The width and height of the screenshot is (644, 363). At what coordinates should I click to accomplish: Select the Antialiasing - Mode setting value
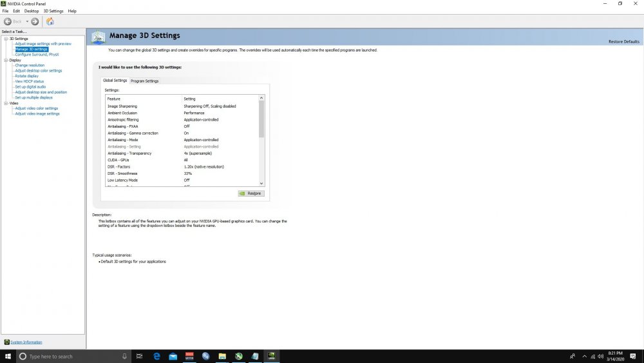201,140
